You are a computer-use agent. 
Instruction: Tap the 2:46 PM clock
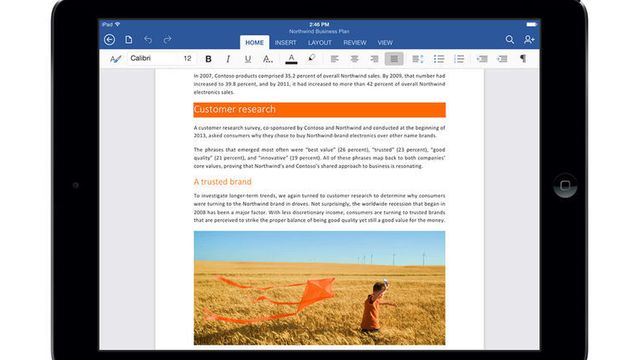tap(319, 24)
